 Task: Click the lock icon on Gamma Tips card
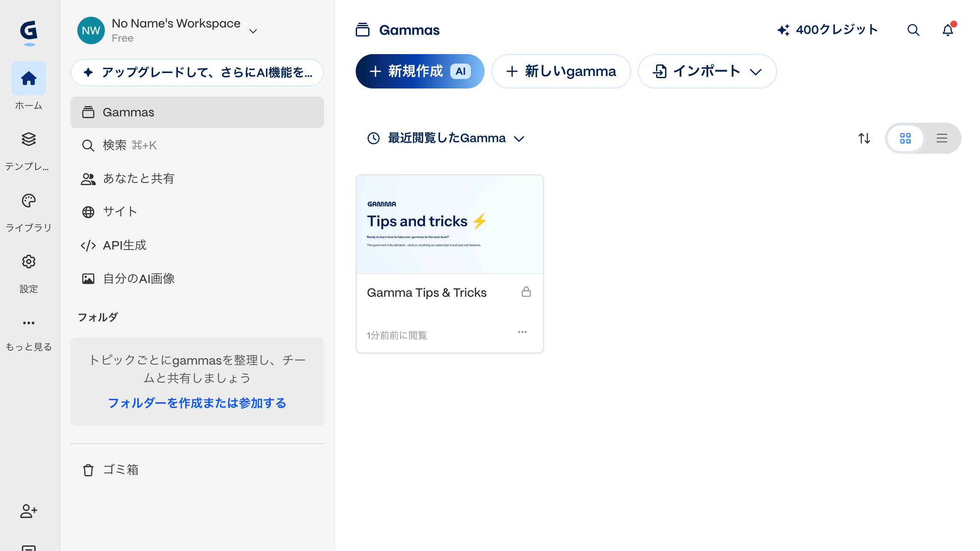[526, 292]
